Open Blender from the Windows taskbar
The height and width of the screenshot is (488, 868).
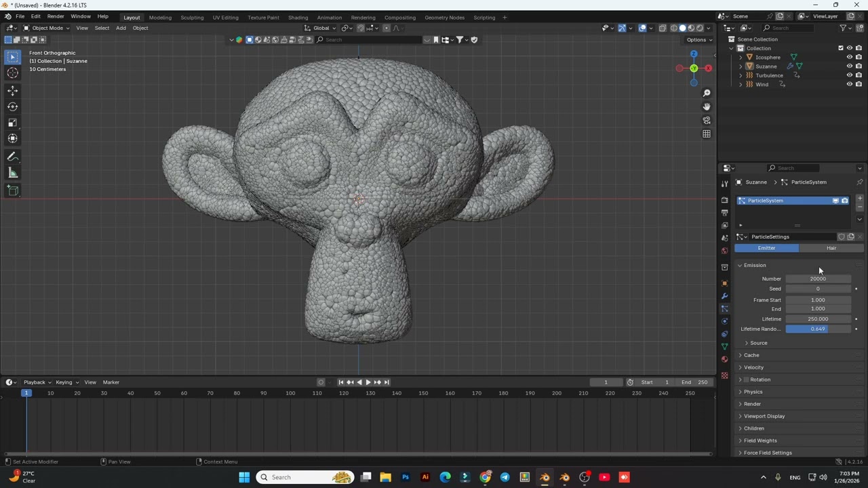tap(545, 477)
